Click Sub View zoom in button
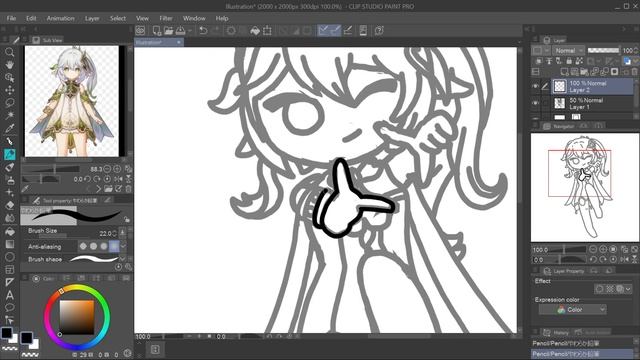This screenshot has width=640, height=360. tap(117, 169)
